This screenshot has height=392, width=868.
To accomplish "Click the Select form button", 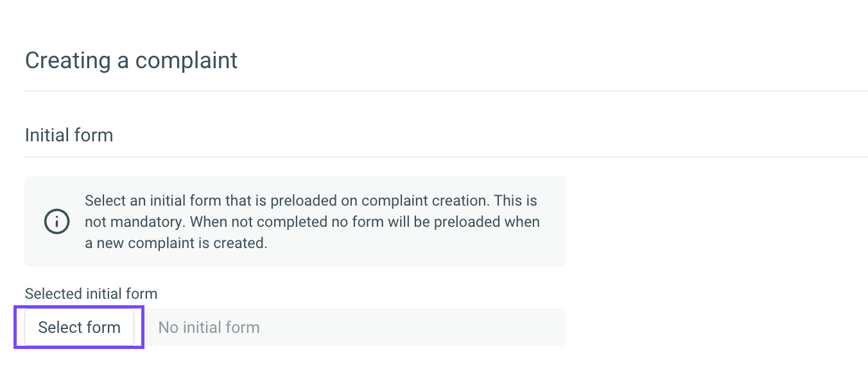I will click(x=79, y=327).
